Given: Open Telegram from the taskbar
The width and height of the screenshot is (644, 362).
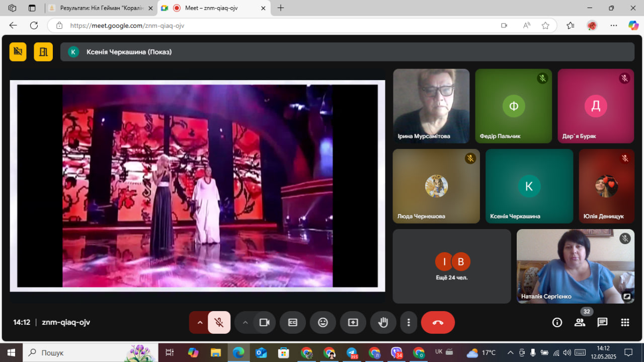Looking at the screenshot, I should click(x=352, y=352).
